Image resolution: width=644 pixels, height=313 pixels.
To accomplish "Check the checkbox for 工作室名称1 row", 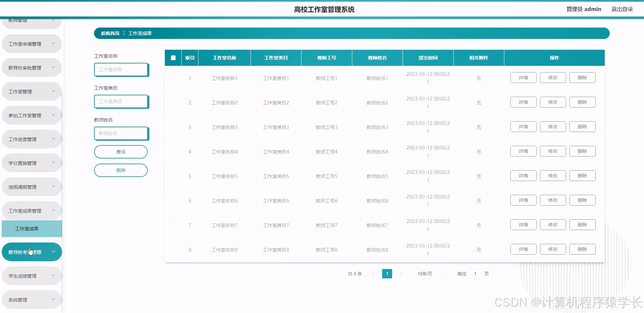I will point(173,78).
